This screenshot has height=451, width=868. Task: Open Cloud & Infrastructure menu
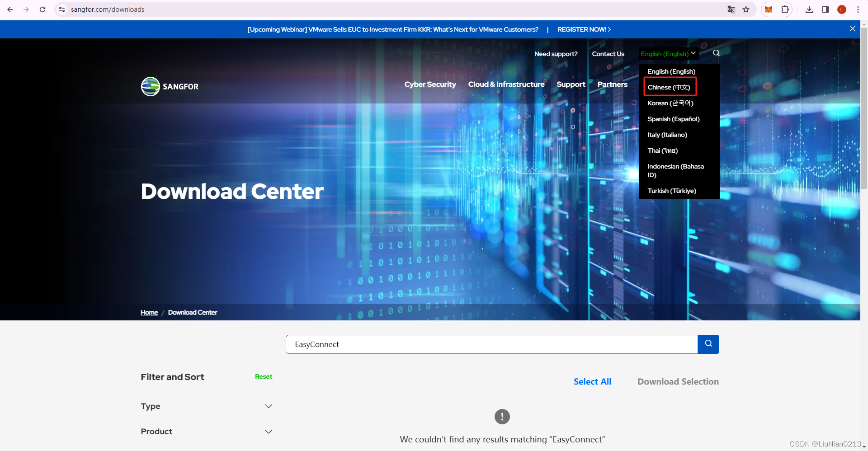(506, 85)
